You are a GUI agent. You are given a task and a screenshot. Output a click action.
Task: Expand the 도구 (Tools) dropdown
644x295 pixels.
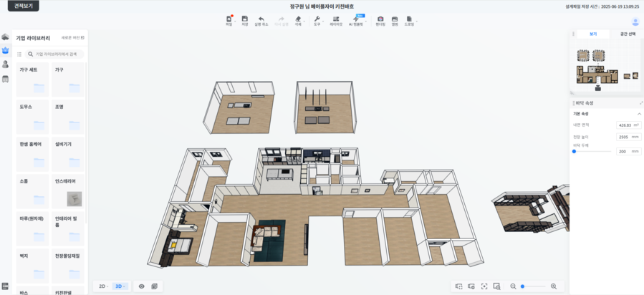coord(317,19)
